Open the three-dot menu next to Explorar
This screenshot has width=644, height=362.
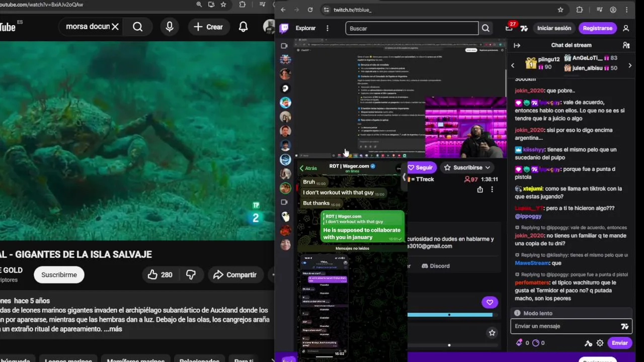(x=328, y=28)
